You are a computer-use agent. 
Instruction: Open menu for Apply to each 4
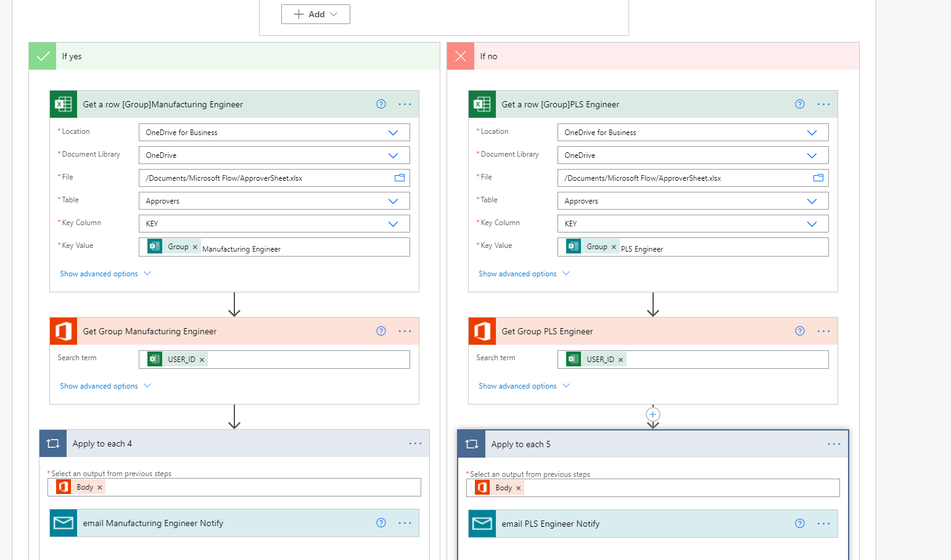[x=415, y=443]
